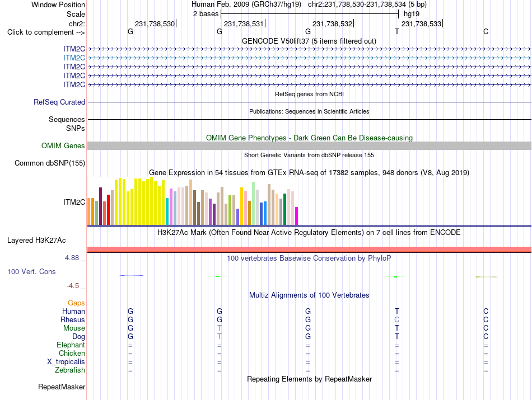Screen dimensions: 532x400
Task: Click the Rhesus C mismatch base
Action: tap(397, 319)
